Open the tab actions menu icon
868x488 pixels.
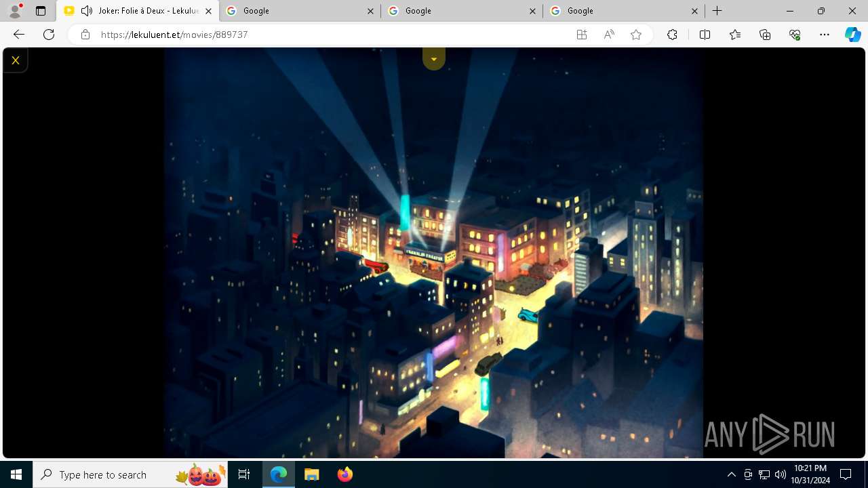pyautogui.click(x=41, y=11)
